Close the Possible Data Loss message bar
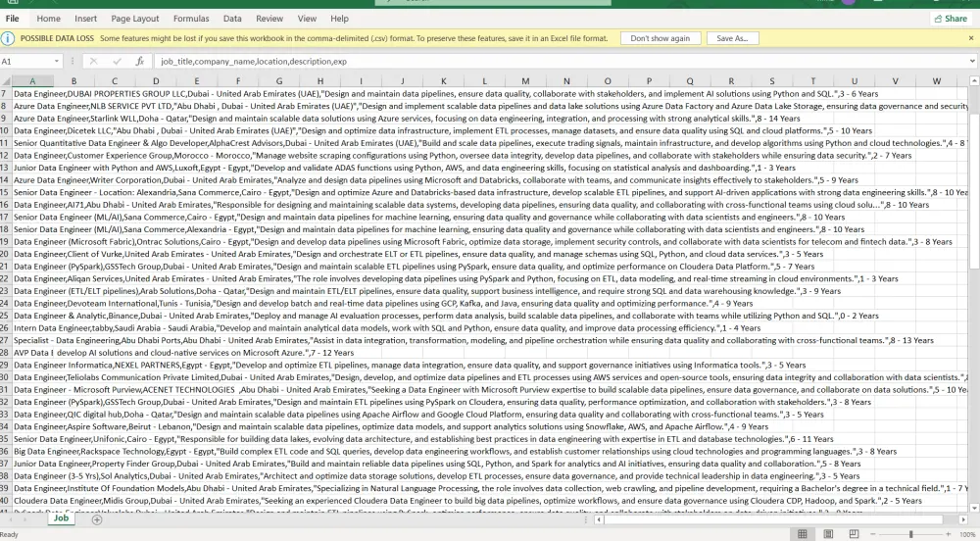The width and height of the screenshot is (980, 541). pos(970,38)
